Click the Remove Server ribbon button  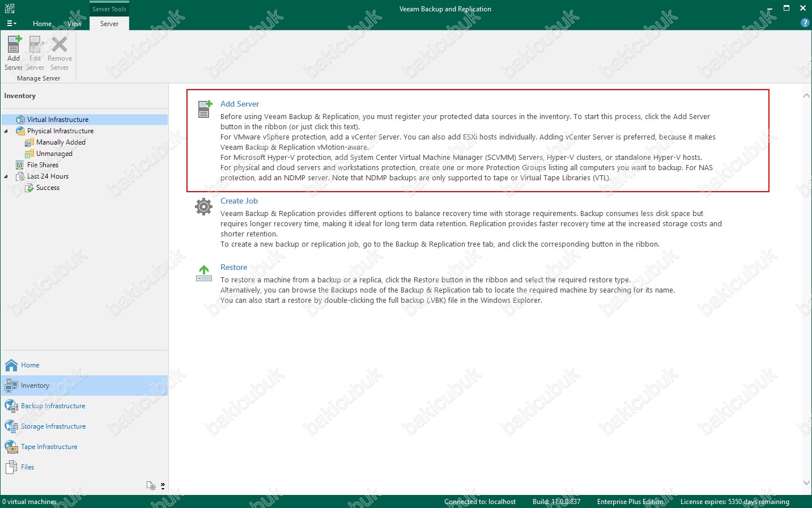(59, 53)
